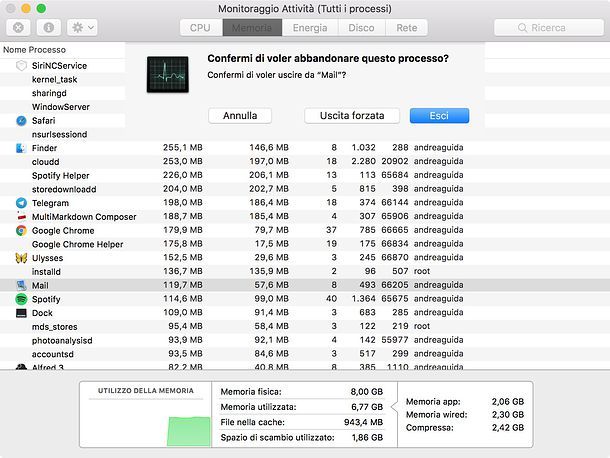Image resolution: width=610 pixels, height=458 pixels.
Task: Select the Mail stamp icon
Action: click(x=21, y=285)
